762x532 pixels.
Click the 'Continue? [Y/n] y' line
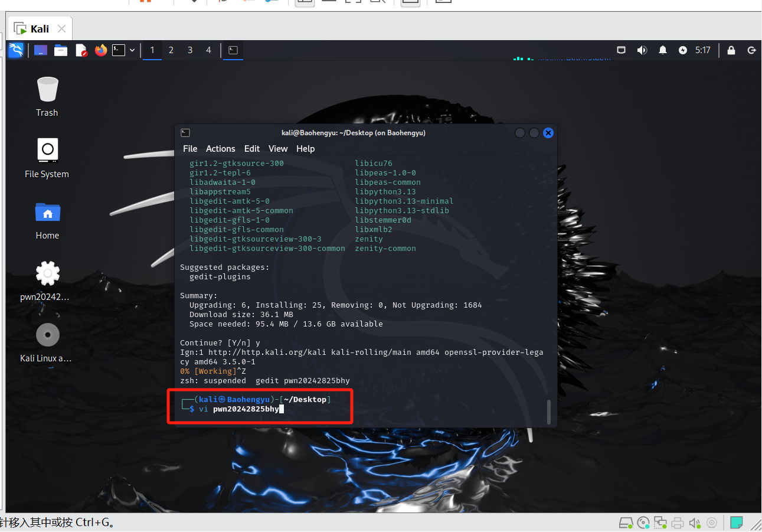tap(220, 343)
